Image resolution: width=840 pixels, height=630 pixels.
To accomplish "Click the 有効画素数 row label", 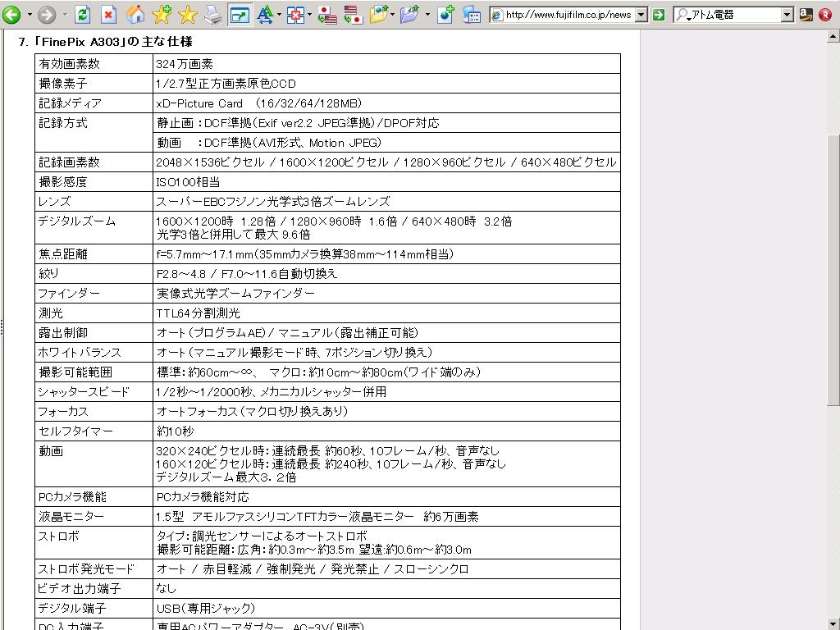I will coord(69,64).
